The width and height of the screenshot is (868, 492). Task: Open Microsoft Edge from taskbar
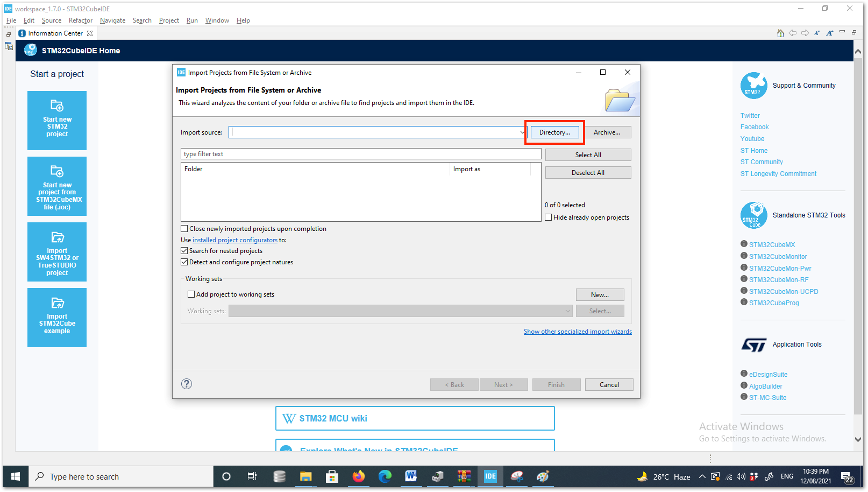click(x=385, y=476)
